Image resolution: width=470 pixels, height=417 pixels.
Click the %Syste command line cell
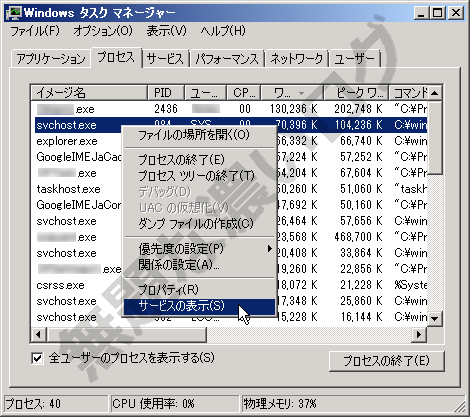(410, 285)
